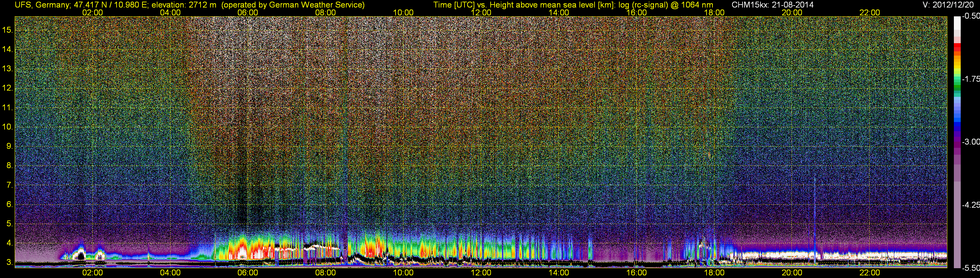
Task: Click the '20:00' label on the top time axis
Action: (x=792, y=12)
